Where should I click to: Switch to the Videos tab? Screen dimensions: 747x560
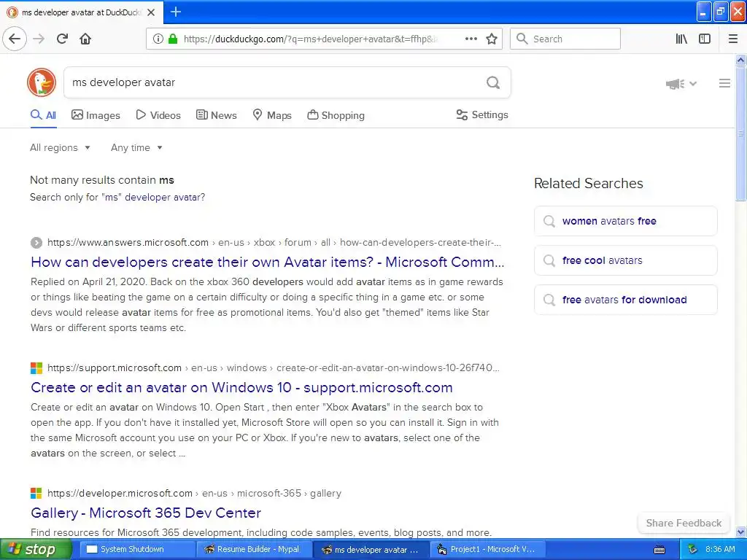tap(158, 115)
